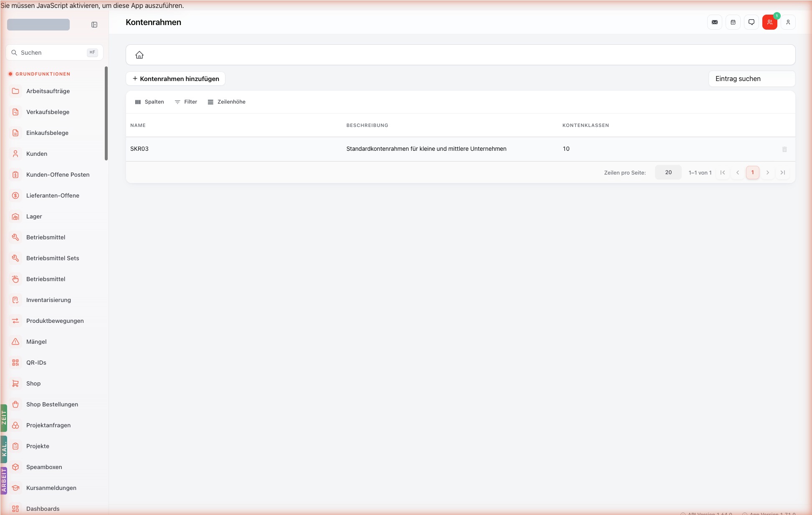Click the QR-IDs code icon

pyautogui.click(x=15, y=363)
